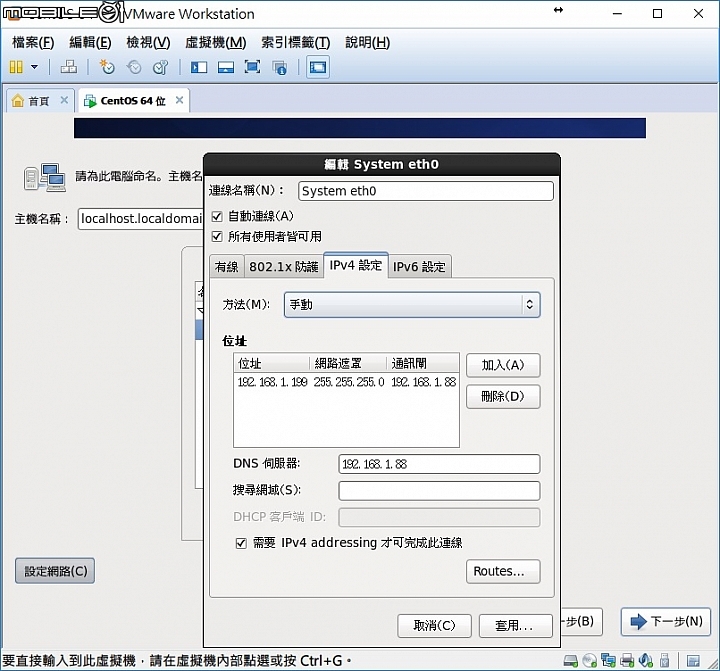Click the 連線名稱 field containing System eth0
The height and width of the screenshot is (671, 720).
[426, 191]
